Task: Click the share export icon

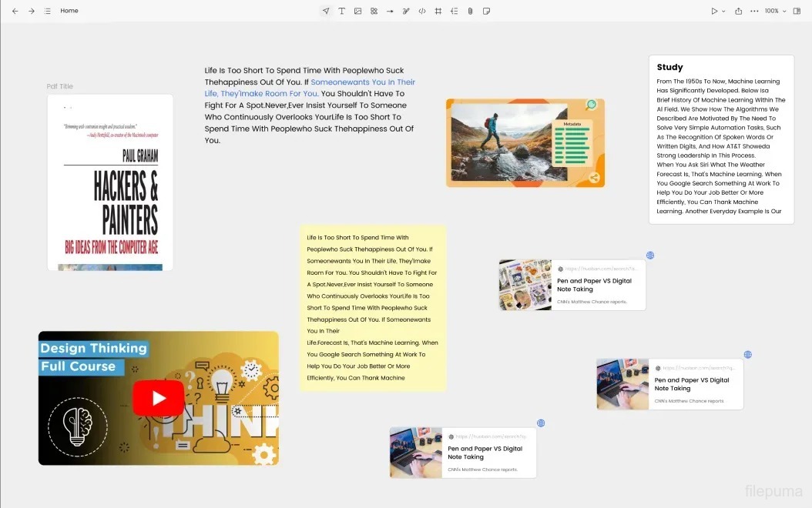Action: tap(739, 11)
